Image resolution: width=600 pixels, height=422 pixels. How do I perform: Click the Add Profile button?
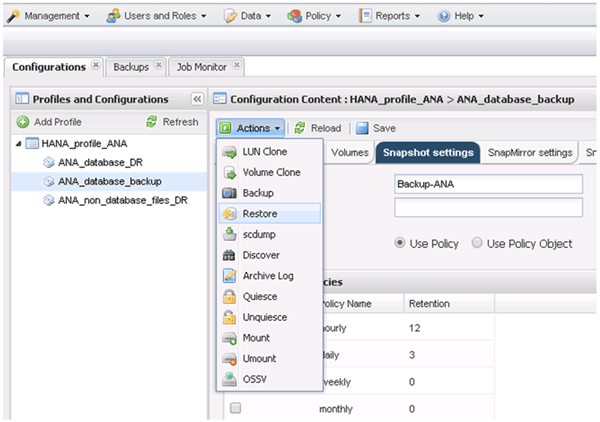pyautogui.click(x=50, y=121)
